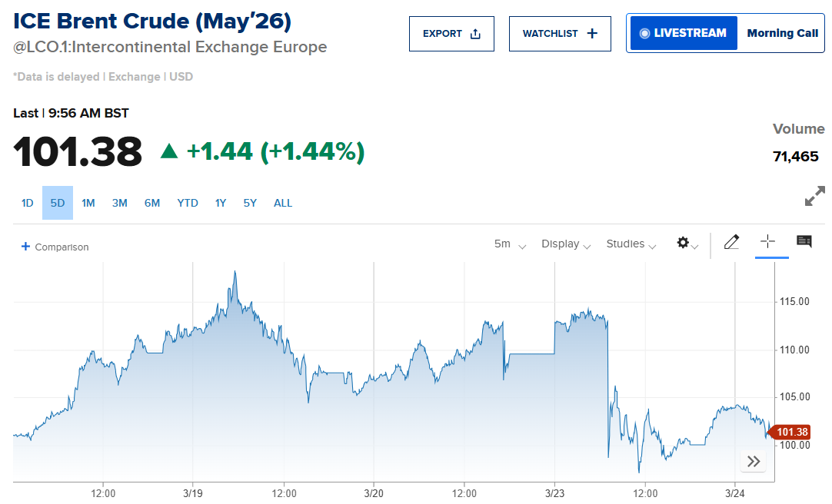
Task: Open chart settings gear menu
Action: [686, 244]
